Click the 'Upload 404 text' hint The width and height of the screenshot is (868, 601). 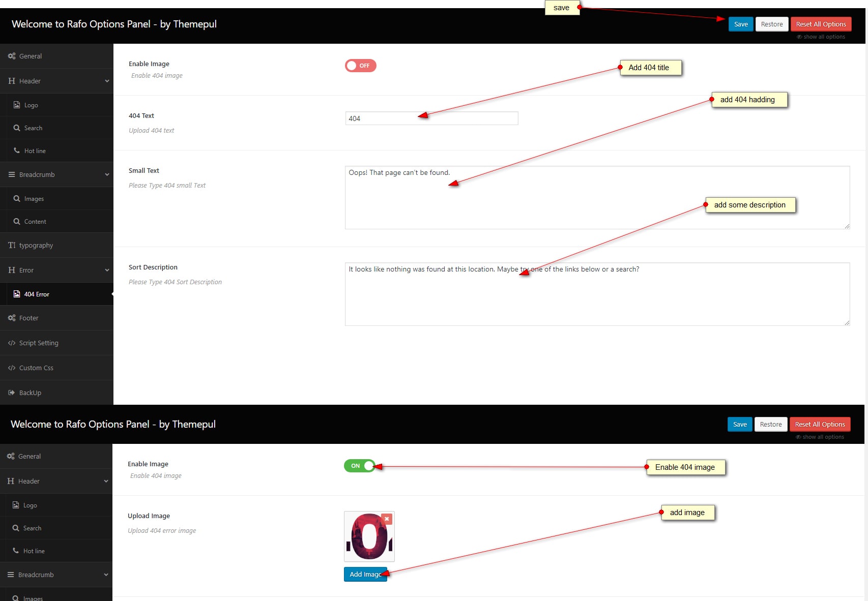151,130
